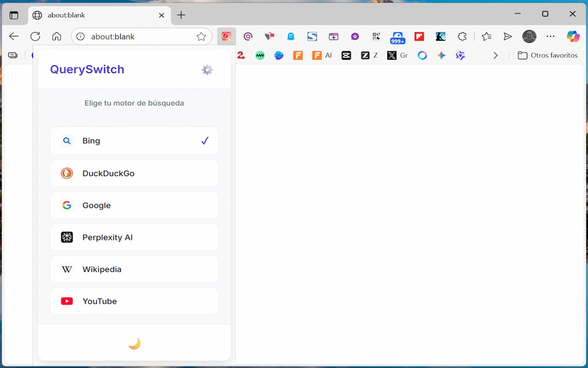588x368 pixels.
Task: Open Otros favoritos folder
Action: coord(548,55)
